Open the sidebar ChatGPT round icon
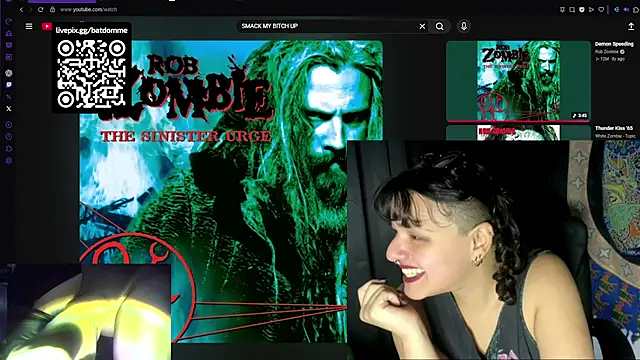 tap(9, 73)
